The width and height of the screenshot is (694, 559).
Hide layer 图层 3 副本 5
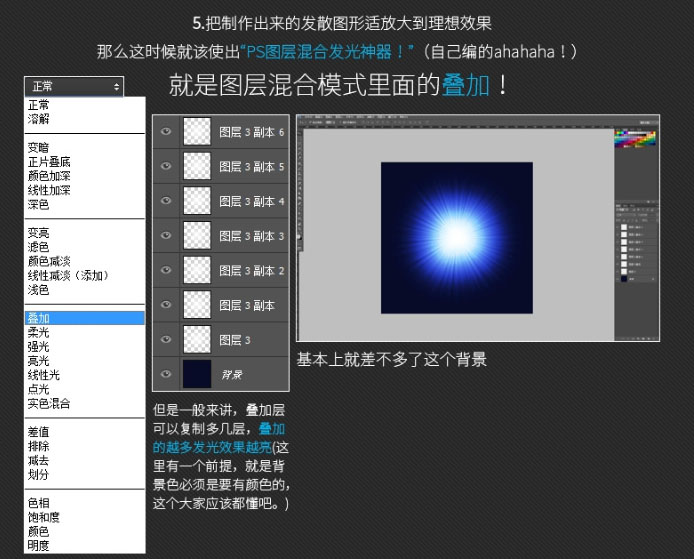(166, 166)
